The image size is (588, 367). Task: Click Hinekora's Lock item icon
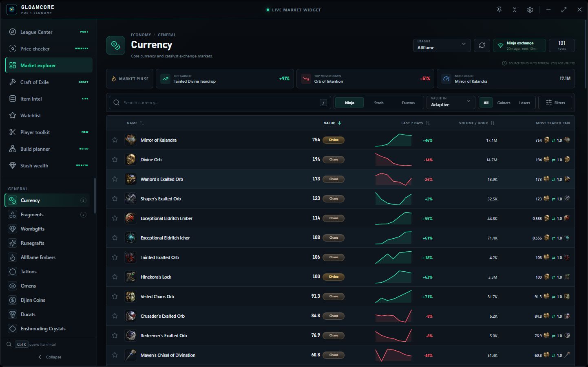[x=130, y=277]
